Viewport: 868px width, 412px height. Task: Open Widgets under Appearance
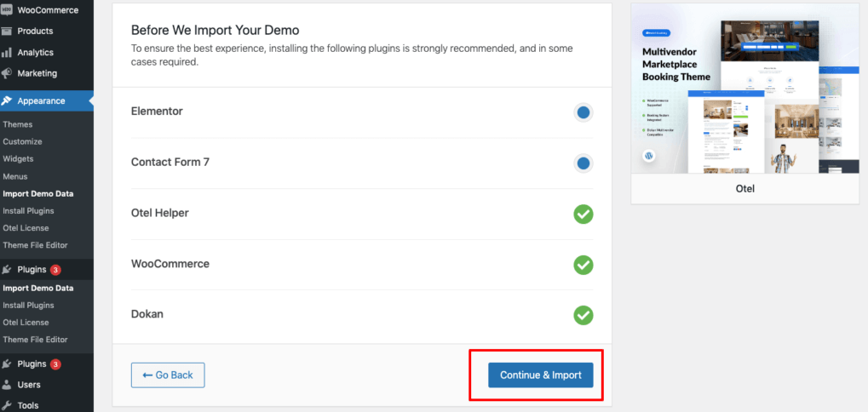(x=18, y=158)
